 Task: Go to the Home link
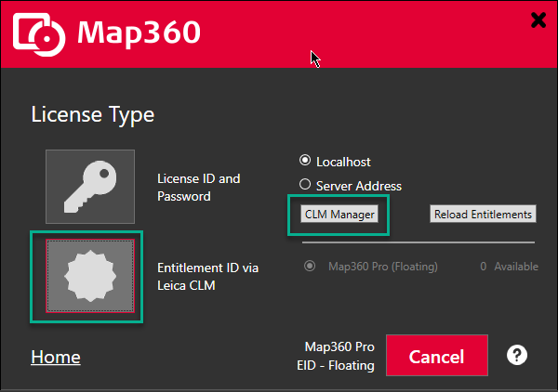point(56,357)
